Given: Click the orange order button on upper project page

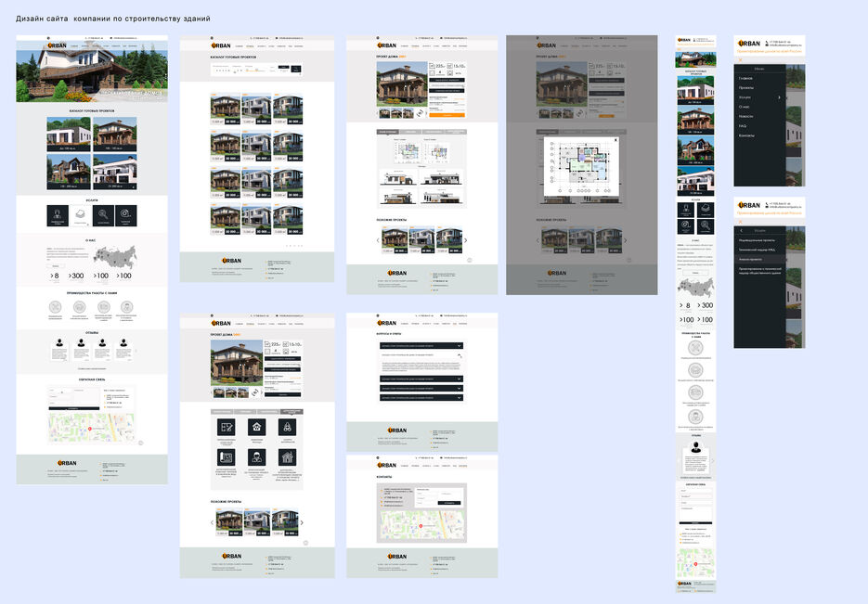Looking at the screenshot, I should [447, 115].
